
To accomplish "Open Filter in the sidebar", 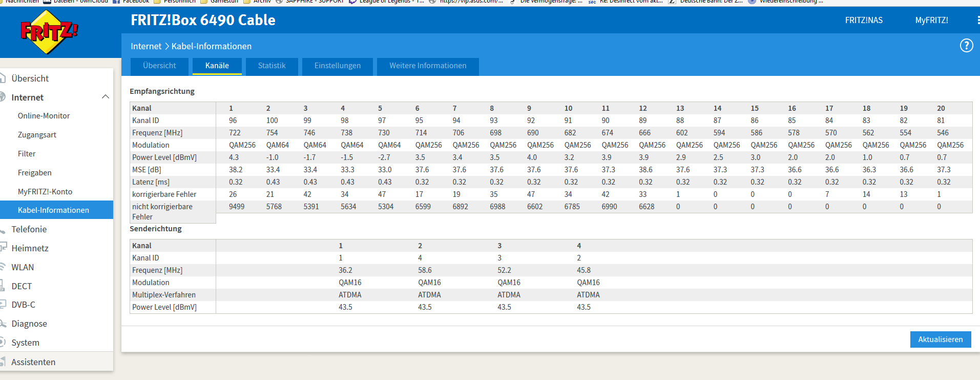I will pos(27,154).
